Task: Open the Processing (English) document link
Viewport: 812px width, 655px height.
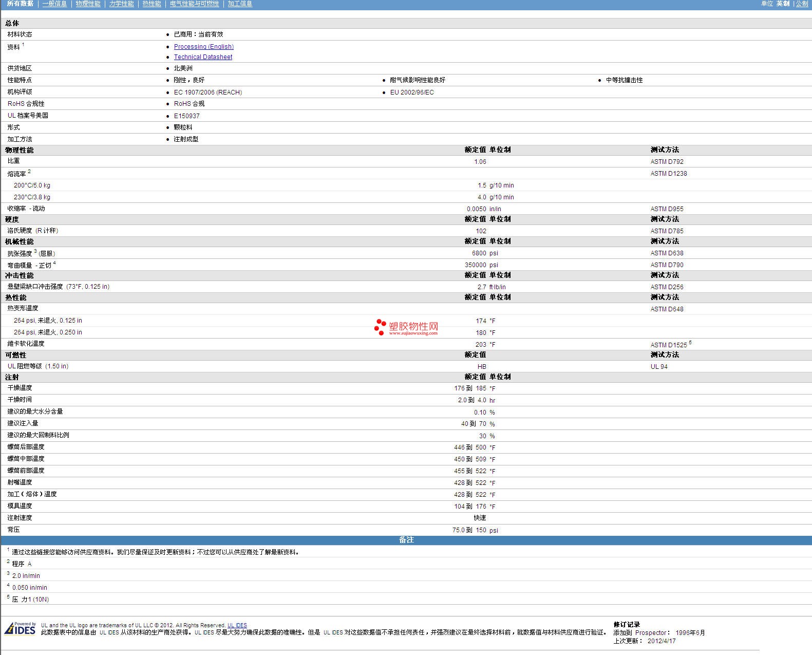Action: pyautogui.click(x=203, y=47)
